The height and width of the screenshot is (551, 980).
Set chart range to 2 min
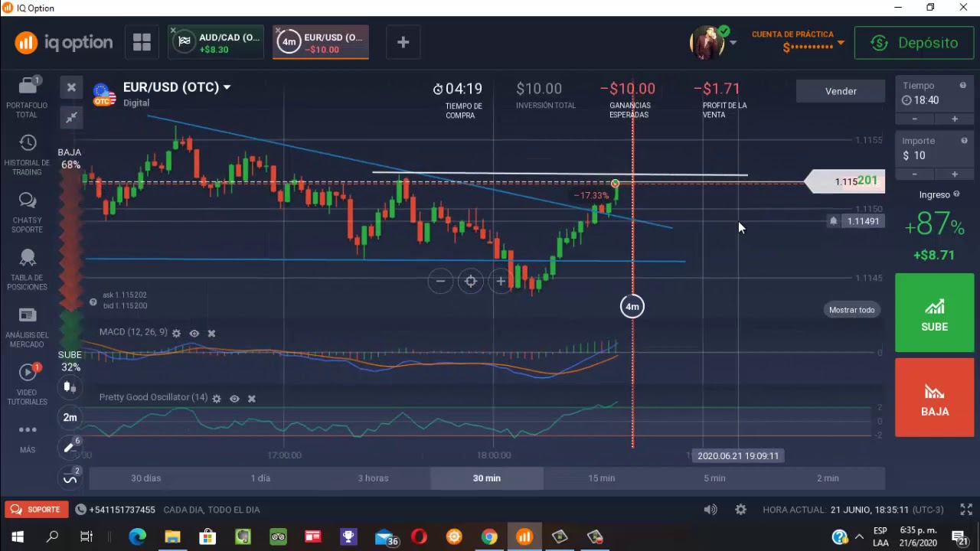coord(828,478)
